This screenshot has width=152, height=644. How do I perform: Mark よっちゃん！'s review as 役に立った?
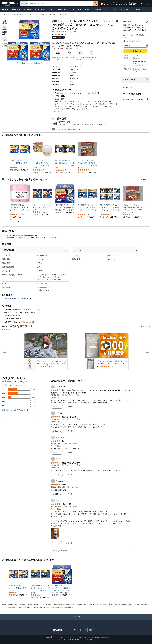pos(57,407)
